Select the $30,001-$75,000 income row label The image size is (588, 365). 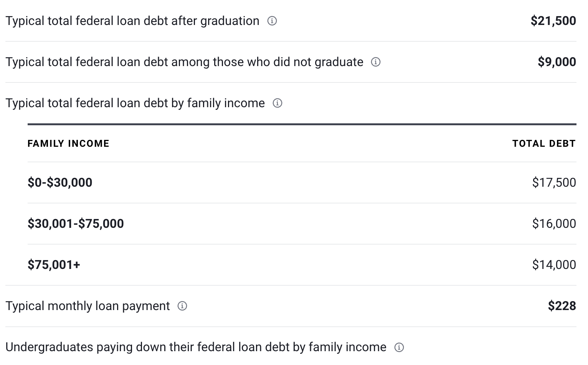[76, 224]
